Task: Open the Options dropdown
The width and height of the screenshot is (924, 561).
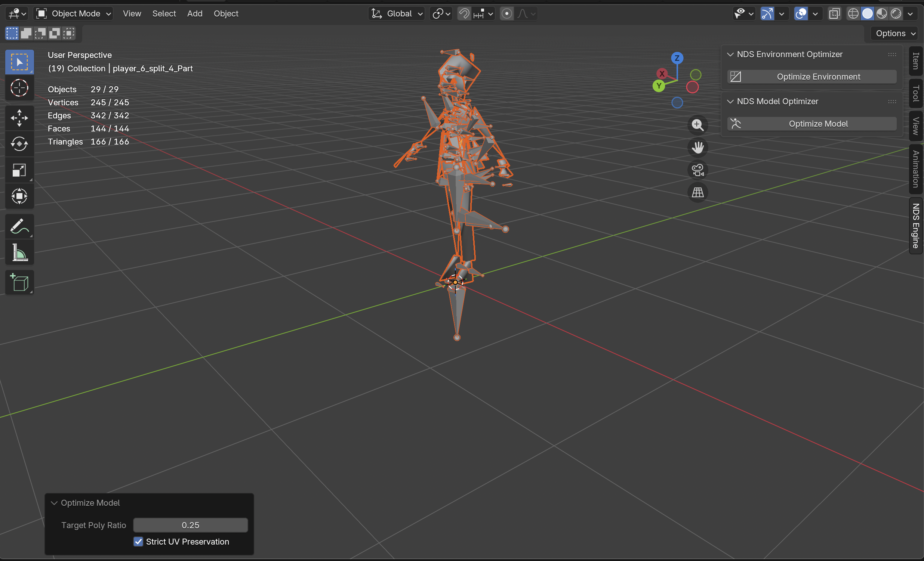Action: (x=896, y=33)
